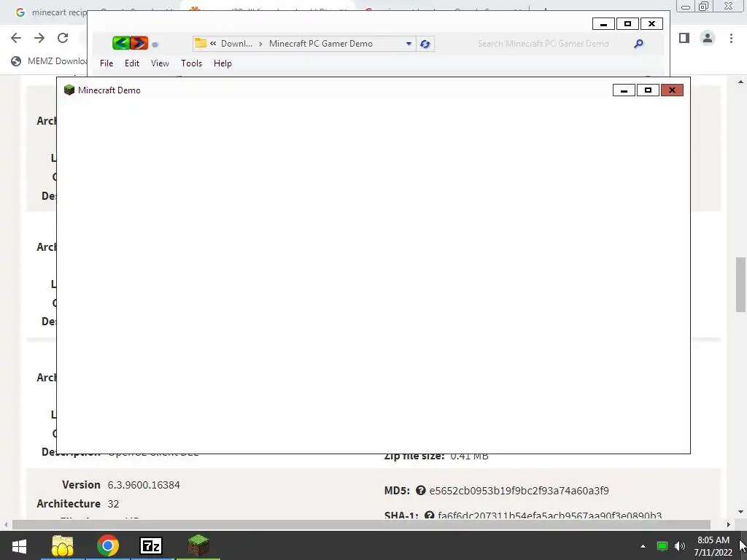The image size is (747, 560).
Task: Open the explorer Tools menu
Action: click(x=192, y=63)
